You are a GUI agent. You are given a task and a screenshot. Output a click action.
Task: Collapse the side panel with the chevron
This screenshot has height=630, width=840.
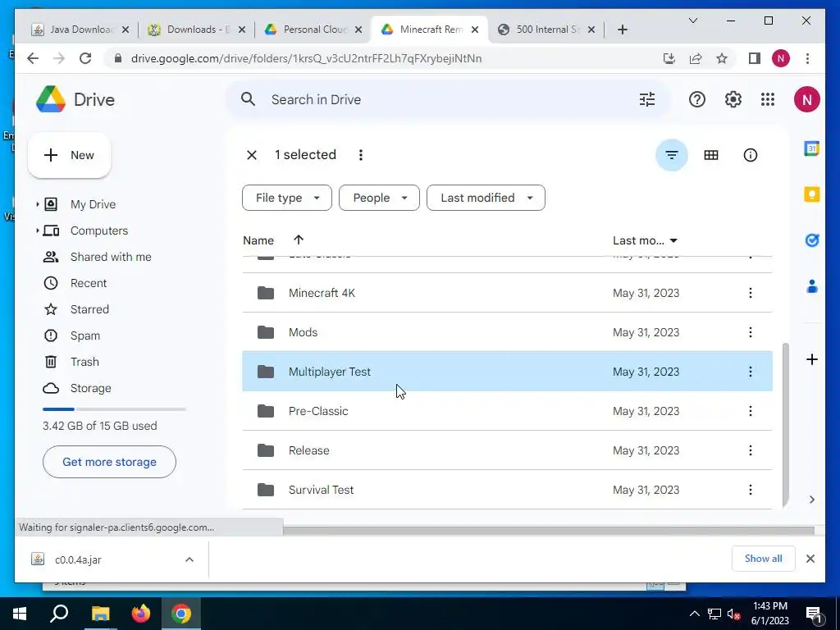pyautogui.click(x=811, y=500)
